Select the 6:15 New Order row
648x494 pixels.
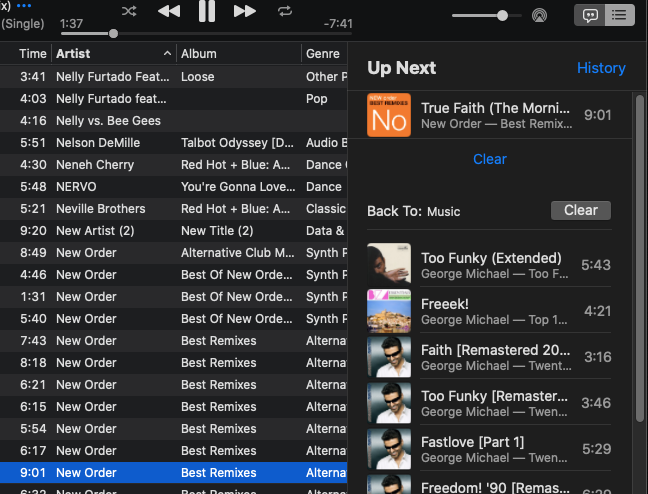(x=174, y=406)
